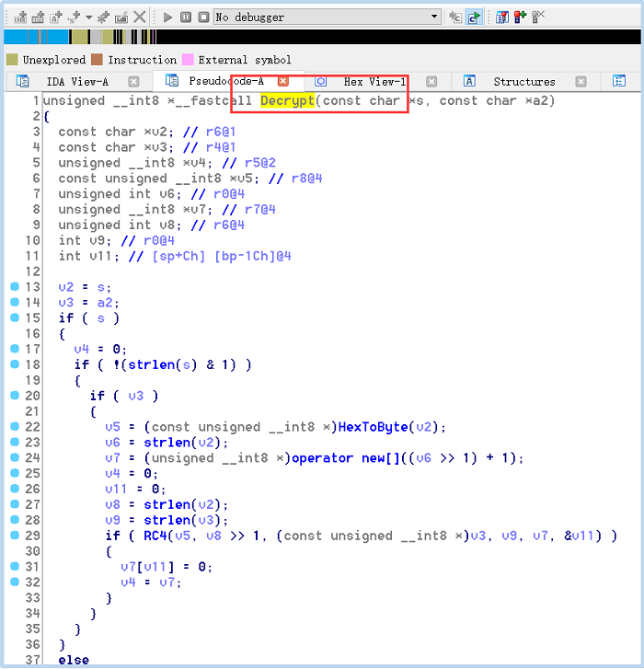Select the Pseudocode-A tab

pos(226,81)
